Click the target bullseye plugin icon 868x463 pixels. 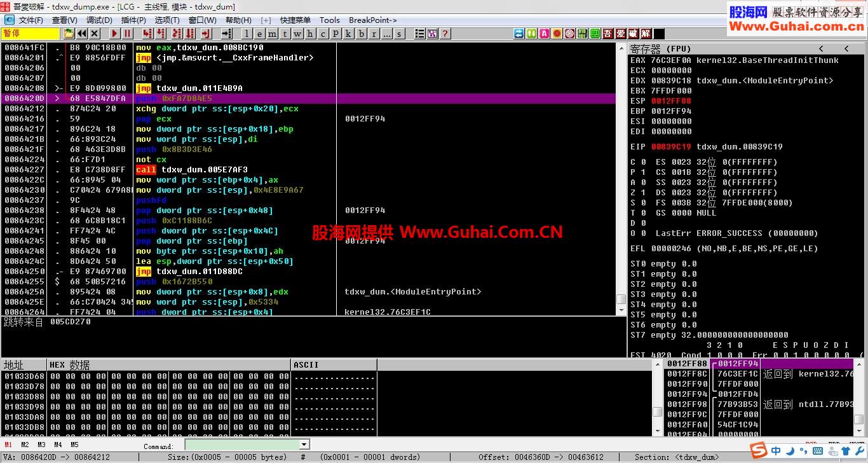[570, 34]
